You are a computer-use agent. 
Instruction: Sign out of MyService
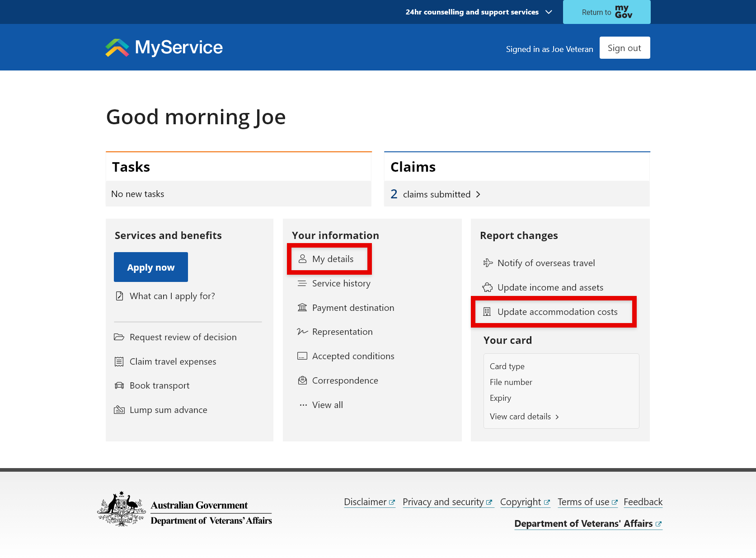coord(625,47)
